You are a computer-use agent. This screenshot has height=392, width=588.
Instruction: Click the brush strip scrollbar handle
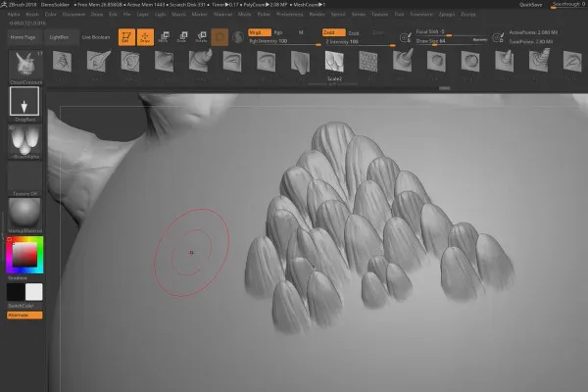coord(445,88)
